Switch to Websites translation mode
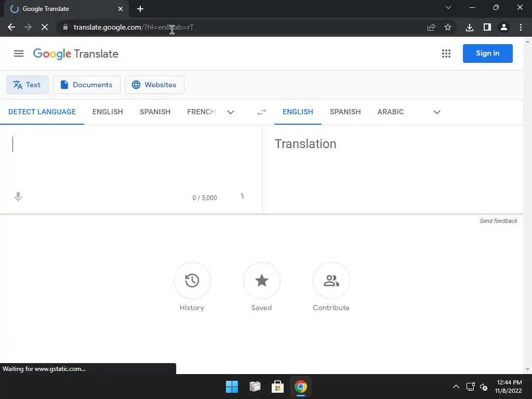The image size is (532, 399). (x=154, y=85)
